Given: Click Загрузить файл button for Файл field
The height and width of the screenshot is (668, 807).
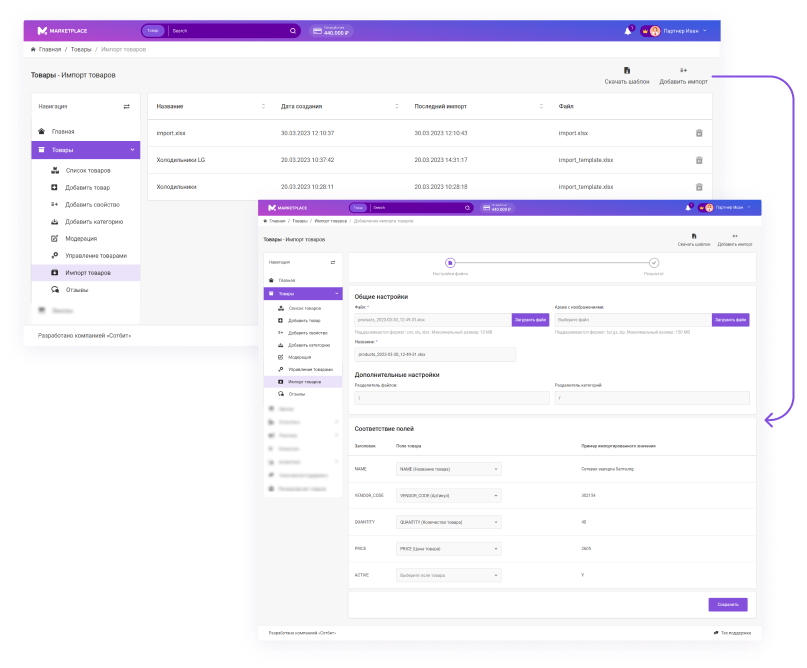Looking at the screenshot, I should 530,320.
